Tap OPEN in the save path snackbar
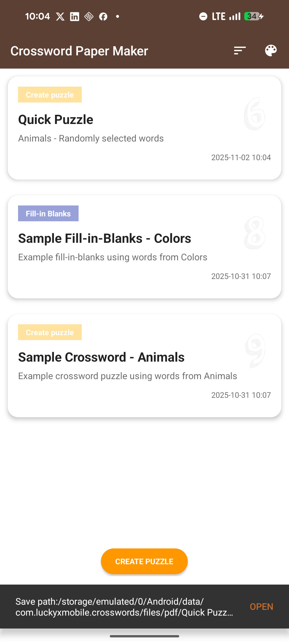289x644 pixels. click(261, 607)
